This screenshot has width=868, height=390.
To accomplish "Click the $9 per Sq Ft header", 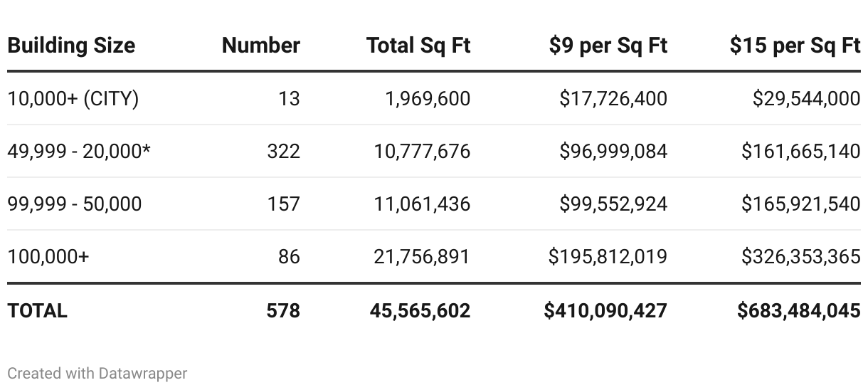I will tap(608, 46).
